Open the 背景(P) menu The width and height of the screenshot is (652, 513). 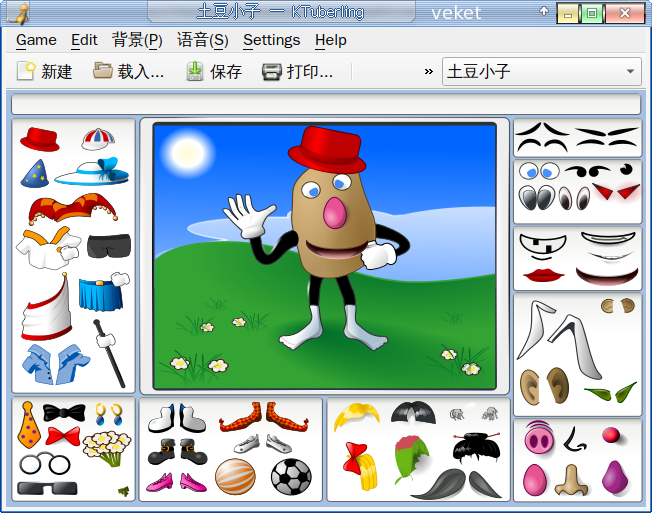[137, 40]
